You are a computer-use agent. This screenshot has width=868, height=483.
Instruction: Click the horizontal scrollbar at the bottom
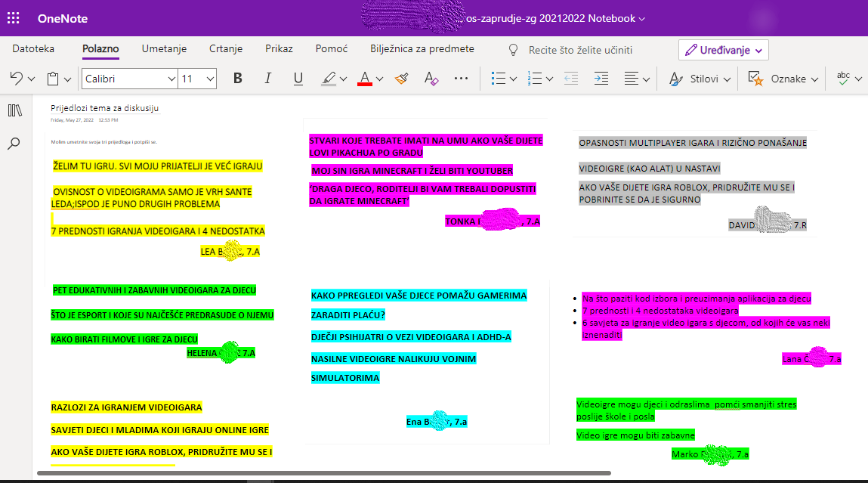(324, 473)
